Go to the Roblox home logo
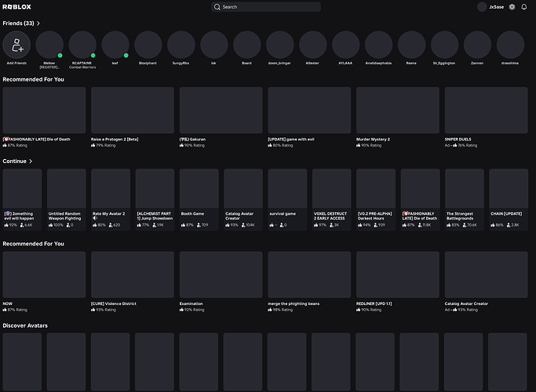This screenshot has height=392, width=536. (16, 7)
